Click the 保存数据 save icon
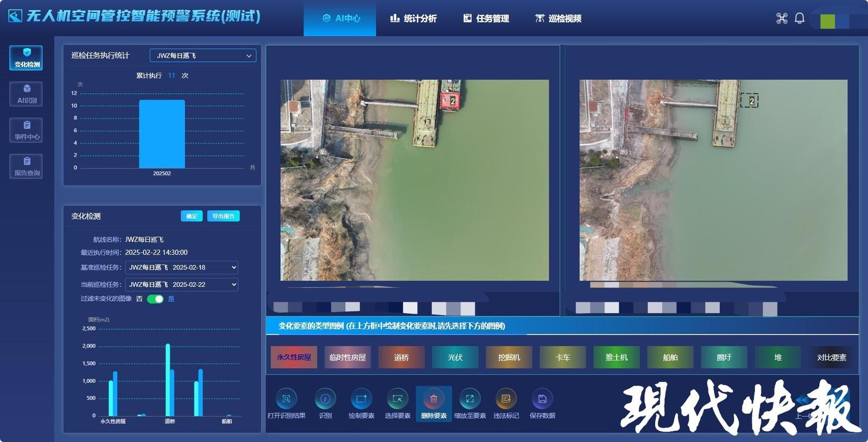This screenshot has height=442, width=868. coord(542,399)
